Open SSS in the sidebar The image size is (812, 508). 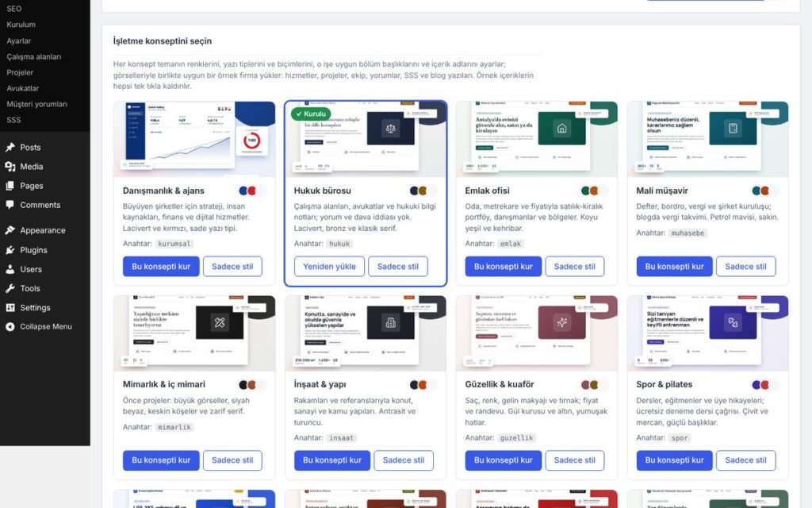click(x=13, y=120)
